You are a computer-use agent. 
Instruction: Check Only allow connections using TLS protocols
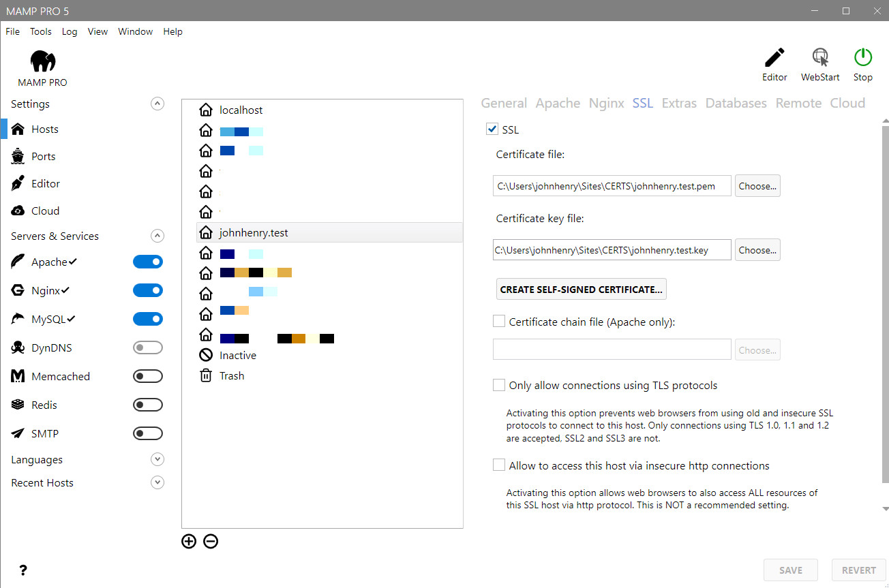click(499, 385)
